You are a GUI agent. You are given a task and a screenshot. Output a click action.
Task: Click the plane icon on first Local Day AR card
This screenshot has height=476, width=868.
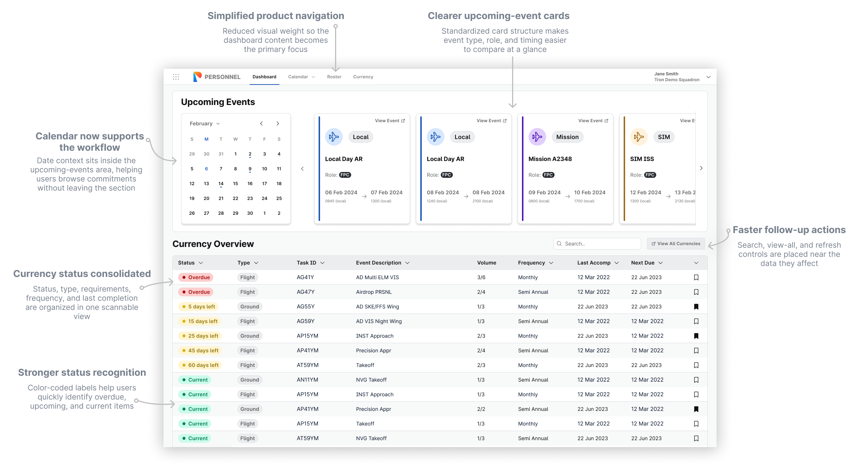[334, 137]
